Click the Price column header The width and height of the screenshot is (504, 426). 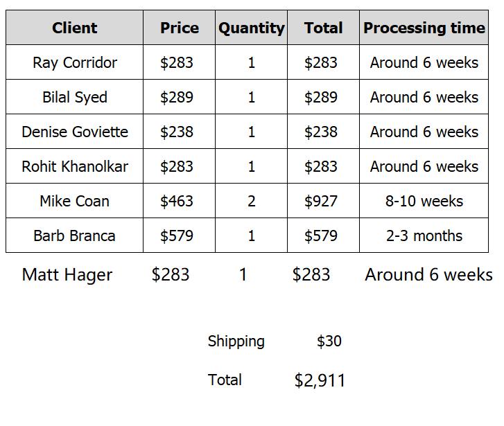[x=179, y=28]
